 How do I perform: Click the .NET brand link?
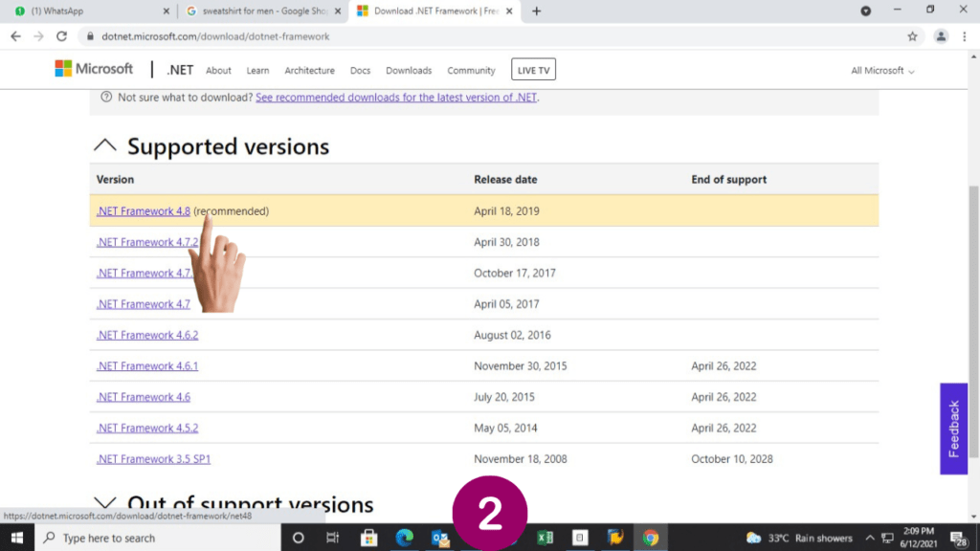pyautogui.click(x=179, y=70)
